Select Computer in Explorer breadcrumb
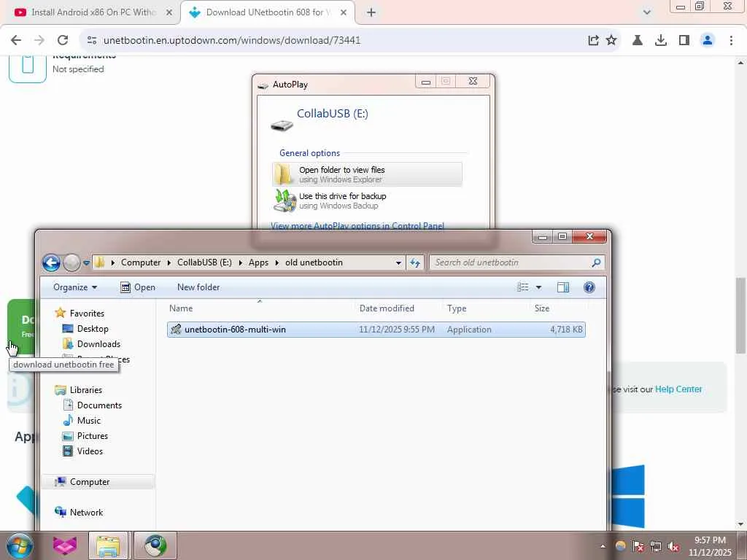 coord(141,262)
